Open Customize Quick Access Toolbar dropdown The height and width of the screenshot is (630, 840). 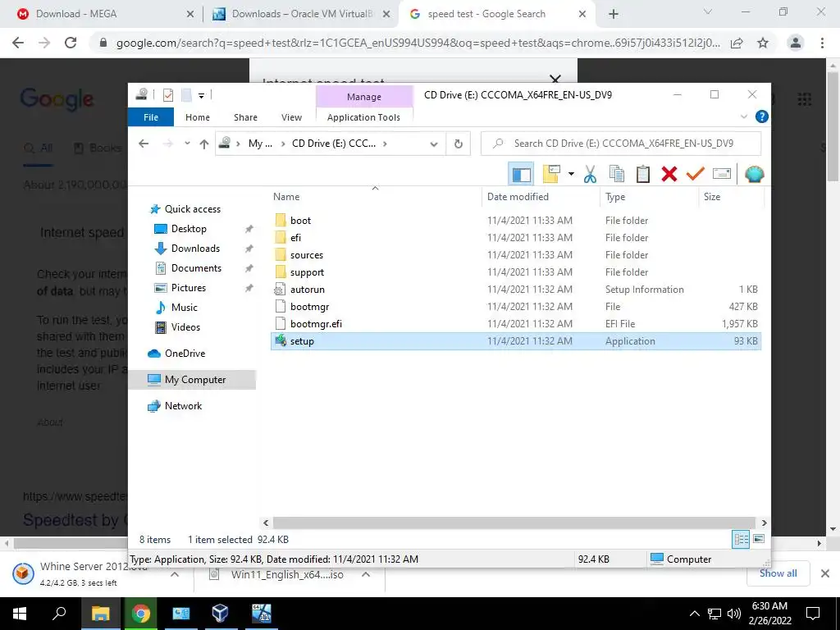click(x=202, y=96)
